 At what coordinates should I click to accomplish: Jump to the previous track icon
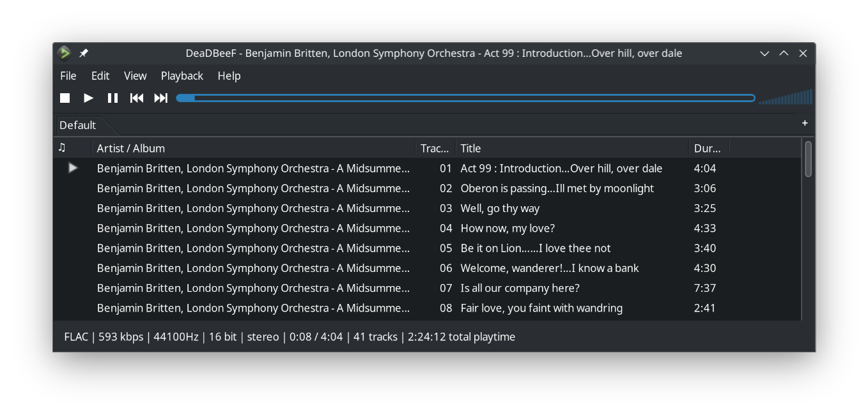click(136, 98)
